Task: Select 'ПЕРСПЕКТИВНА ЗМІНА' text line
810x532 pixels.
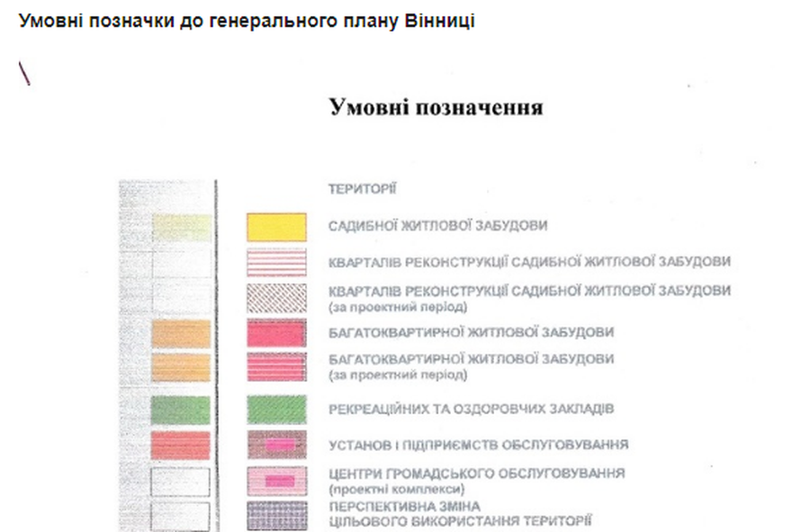Action: point(404,506)
